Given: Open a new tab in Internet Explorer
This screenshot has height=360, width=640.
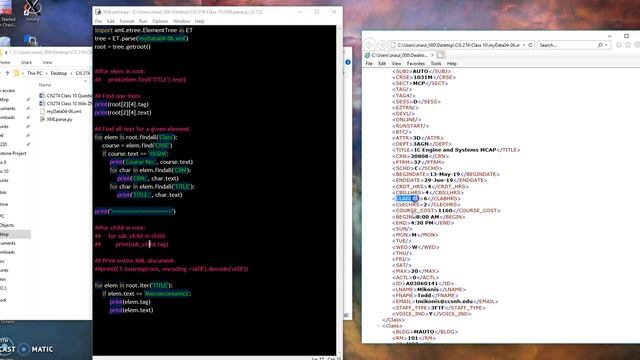Looking at the screenshot, I should coord(441,55).
